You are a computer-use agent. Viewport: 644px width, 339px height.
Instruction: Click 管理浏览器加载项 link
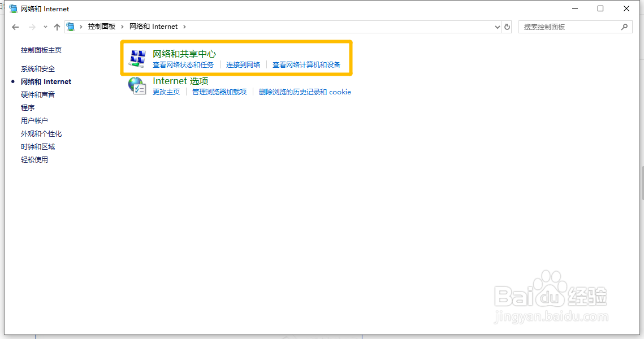click(x=219, y=92)
